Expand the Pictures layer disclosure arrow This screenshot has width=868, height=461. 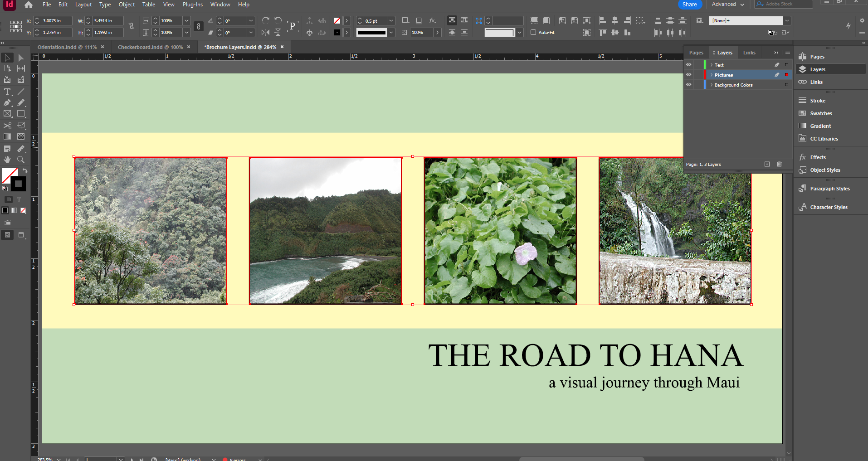tap(711, 75)
